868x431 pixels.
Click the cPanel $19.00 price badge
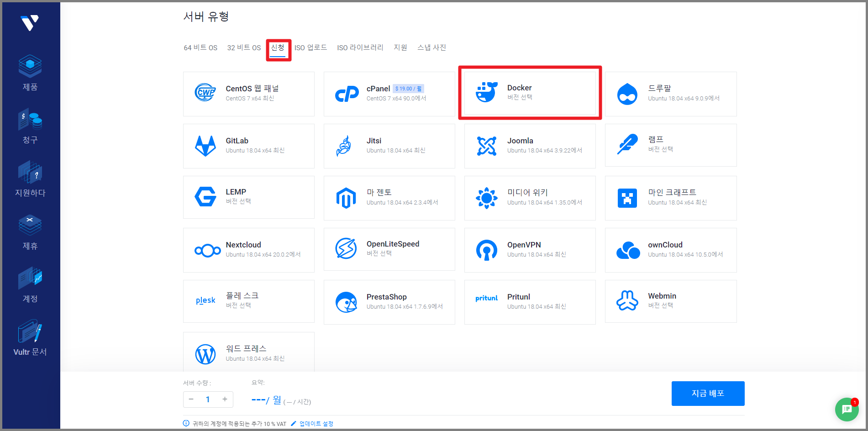408,89
